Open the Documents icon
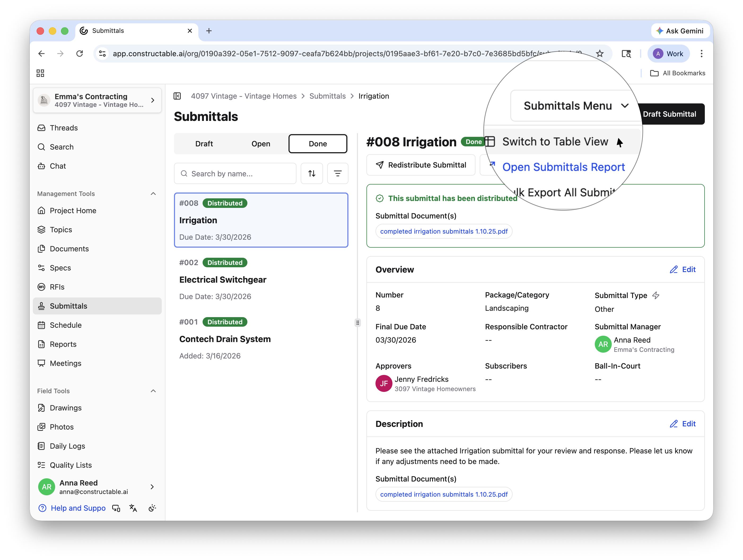The width and height of the screenshot is (743, 560). click(x=41, y=249)
